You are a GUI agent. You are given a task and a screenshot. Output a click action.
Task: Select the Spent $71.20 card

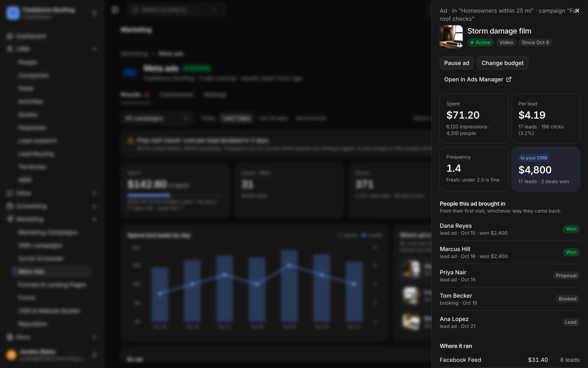click(473, 119)
